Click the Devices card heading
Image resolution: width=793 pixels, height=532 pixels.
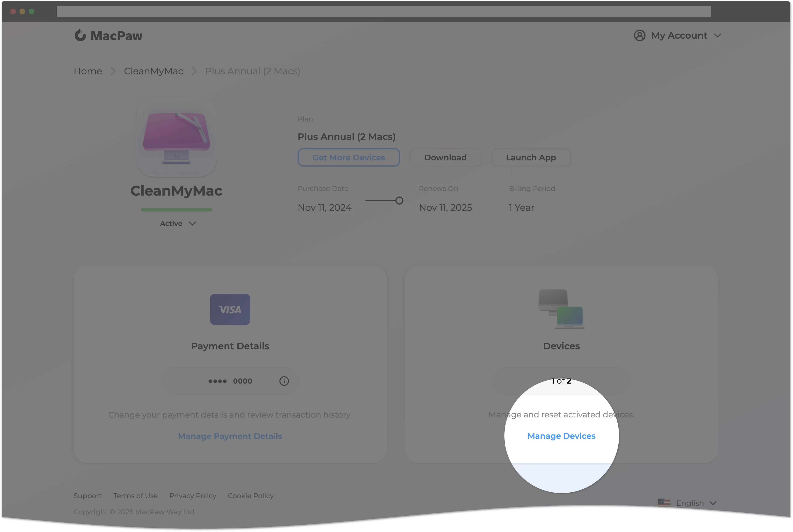point(561,346)
